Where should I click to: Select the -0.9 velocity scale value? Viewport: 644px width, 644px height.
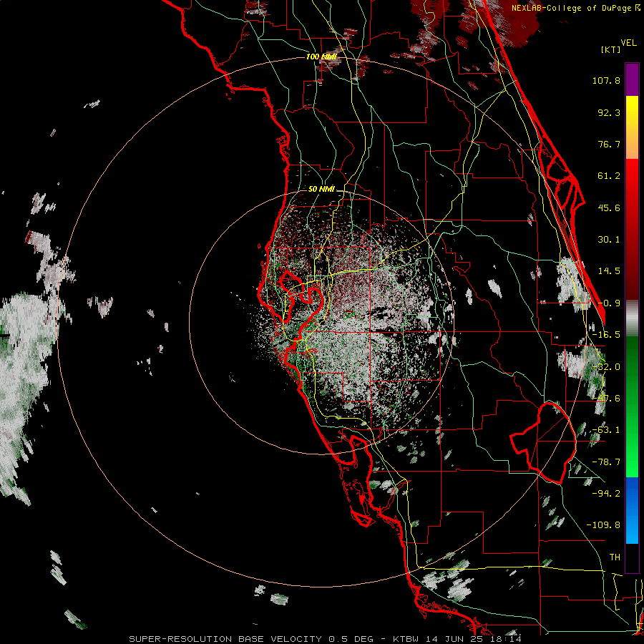pyautogui.click(x=609, y=303)
